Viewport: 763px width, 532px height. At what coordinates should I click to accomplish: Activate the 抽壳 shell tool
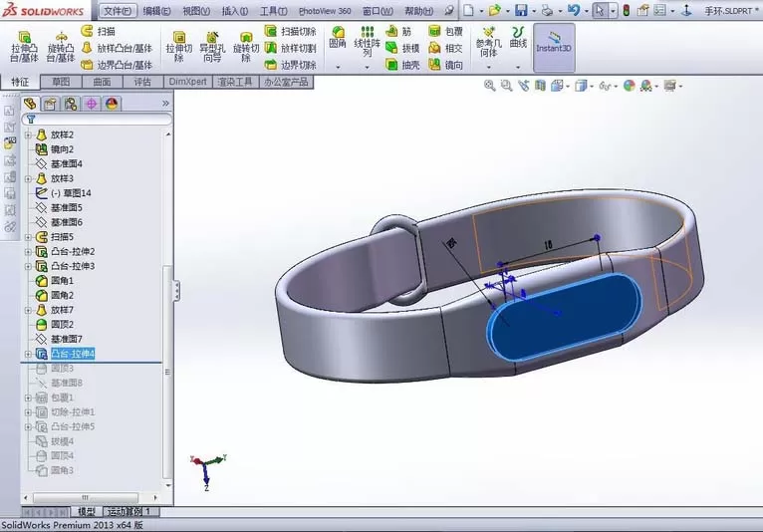click(402, 64)
